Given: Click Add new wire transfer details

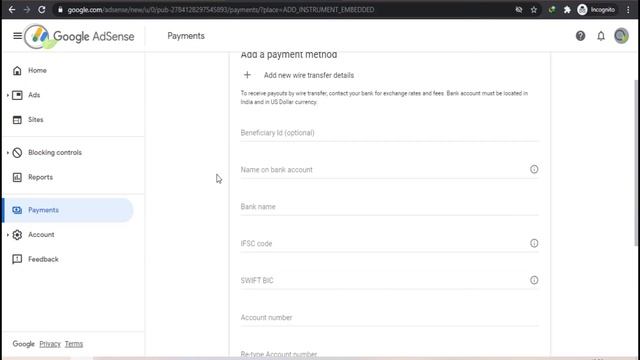Looking at the screenshot, I should [x=309, y=75].
